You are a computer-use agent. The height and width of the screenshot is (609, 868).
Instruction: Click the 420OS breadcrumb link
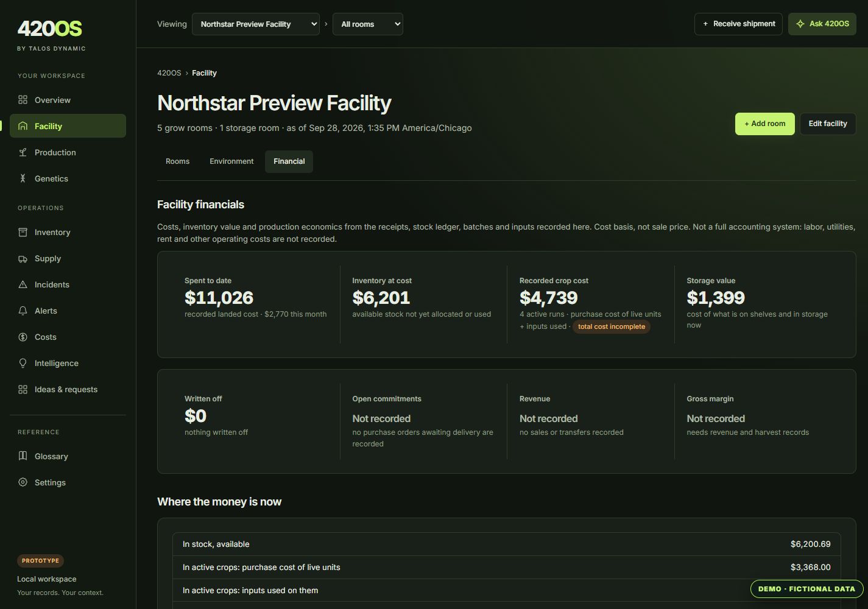coord(169,73)
